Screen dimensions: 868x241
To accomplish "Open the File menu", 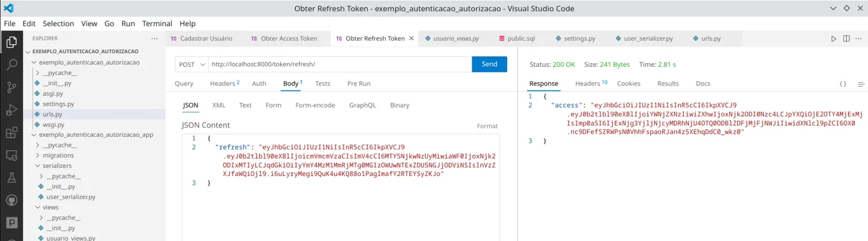I will [10, 24].
